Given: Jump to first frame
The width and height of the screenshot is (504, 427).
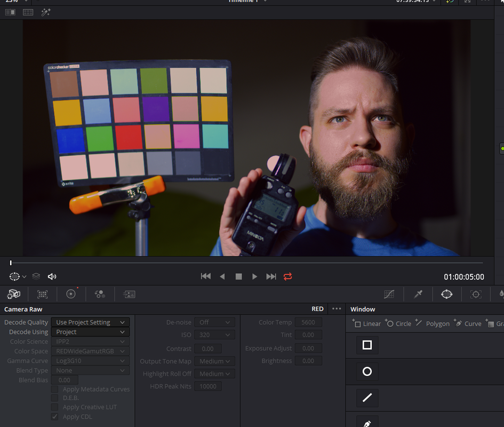Looking at the screenshot, I should [x=206, y=276].
